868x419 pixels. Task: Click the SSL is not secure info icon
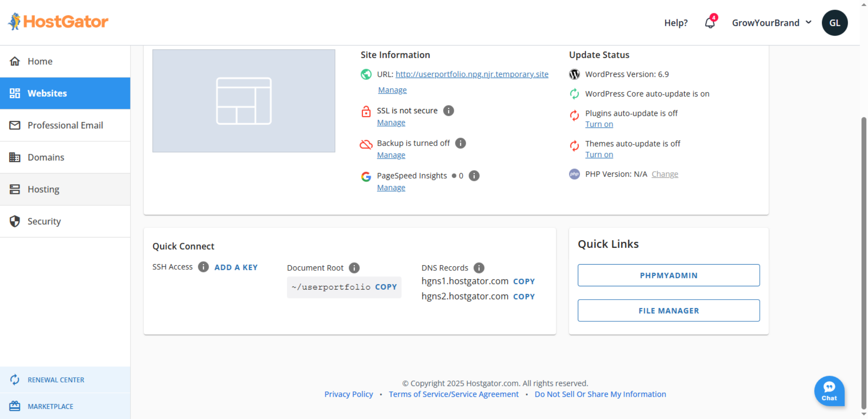pos(448,111)
